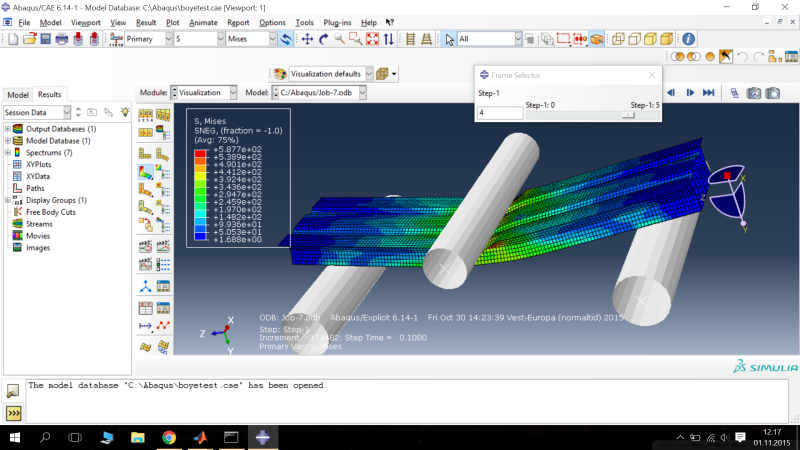Select the Magnify View tool
This screenshot has width=800, height=450.
(339, 39)
